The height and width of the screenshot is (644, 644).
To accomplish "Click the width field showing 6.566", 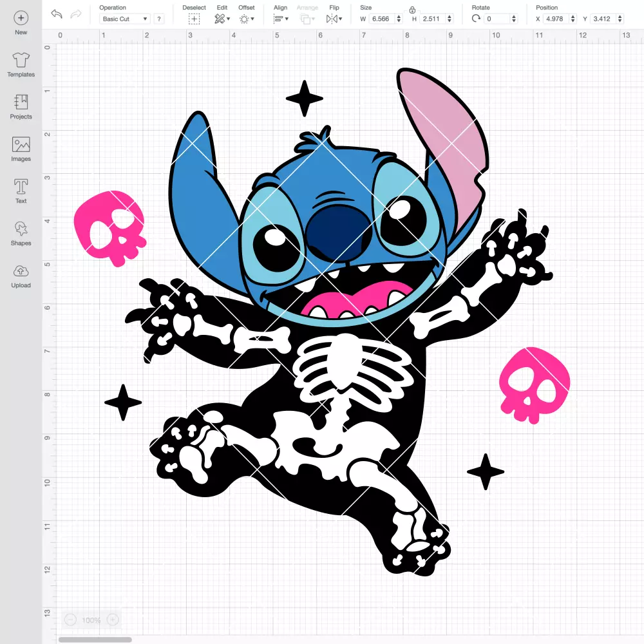I will click(381, 19).
